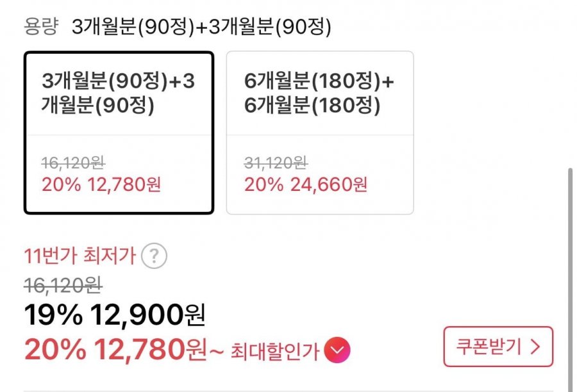Image resolution: width=577 pixels, height=392 pixels.
Task: Click the 용량 label at the top
Action: [x=40, y=27]
